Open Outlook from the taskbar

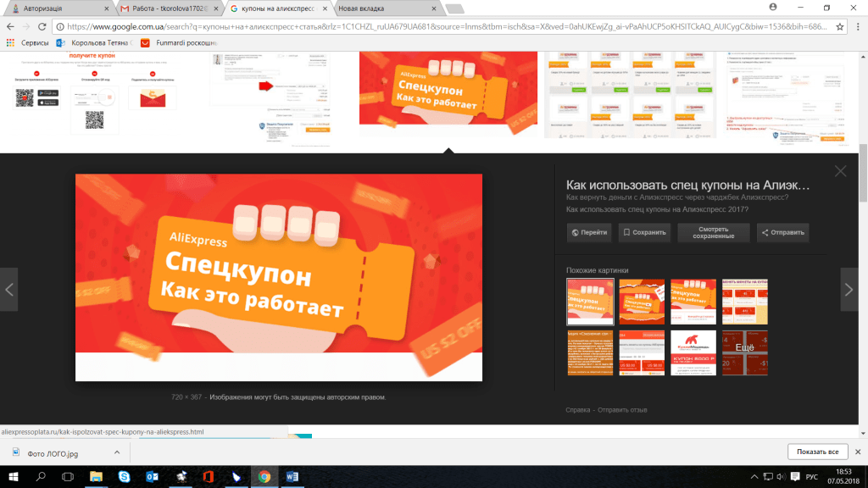coord(153,477)
